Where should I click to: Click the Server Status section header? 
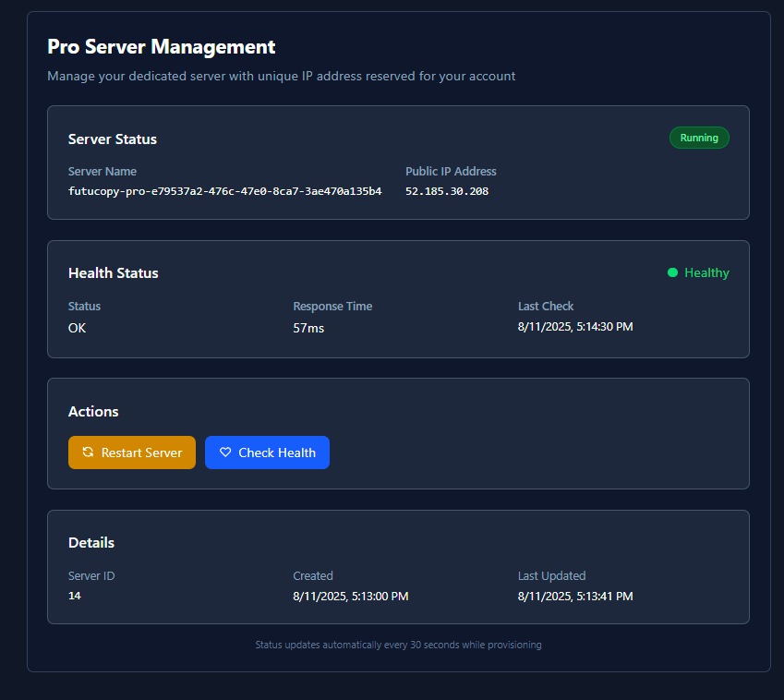tap(112, 139)
